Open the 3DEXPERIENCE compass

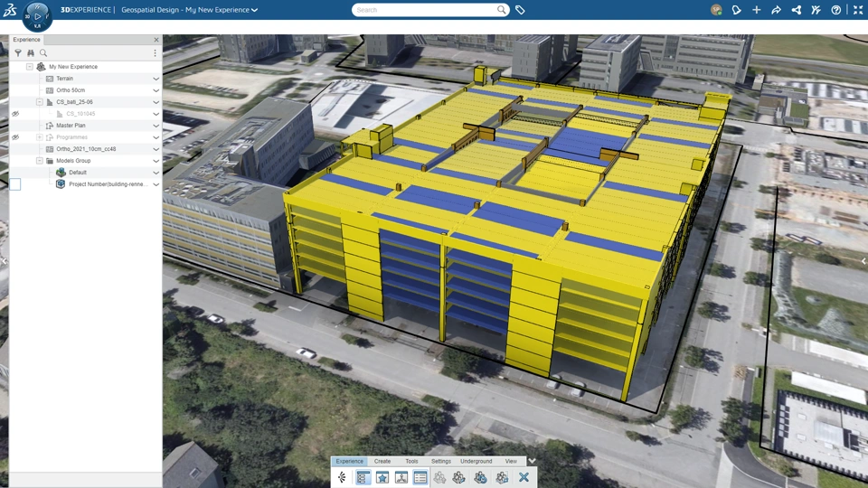point(38,16)
